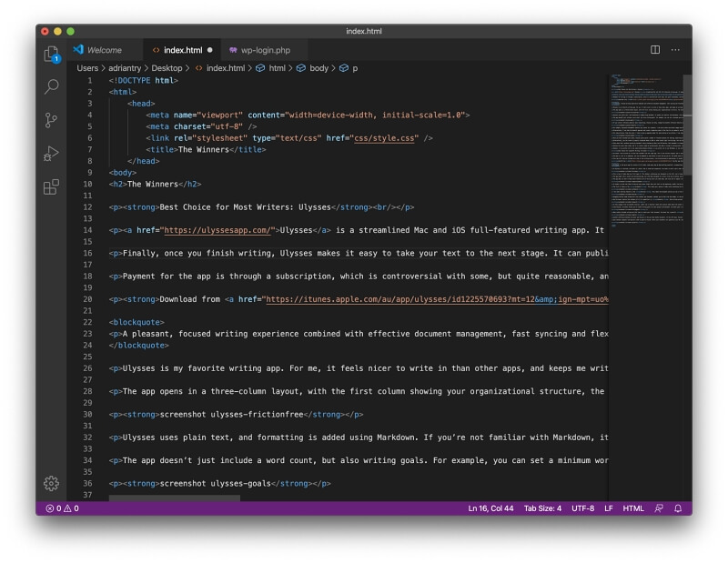The height and width of the screenshot is (563, 728).
Task: Click the 'Finally, once you finish writing' paragraph
Action: 359,254
